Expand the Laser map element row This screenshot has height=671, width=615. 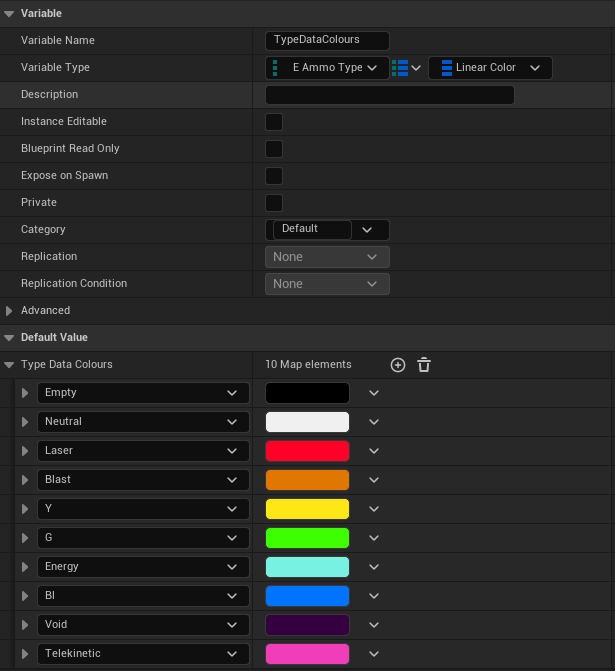25,451
